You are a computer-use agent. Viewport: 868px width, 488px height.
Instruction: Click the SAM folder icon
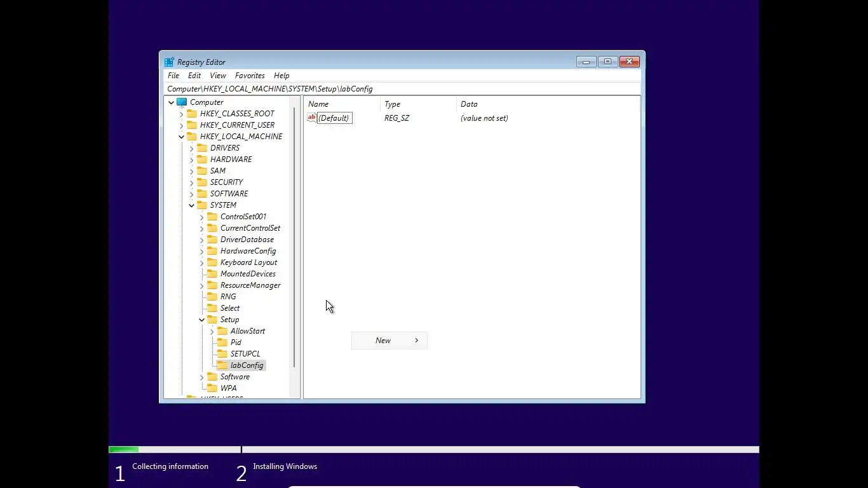tap(202, 171)
